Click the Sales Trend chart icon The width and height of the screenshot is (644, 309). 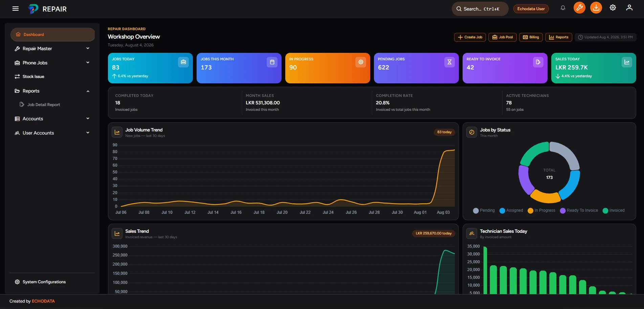coord(117,233)
